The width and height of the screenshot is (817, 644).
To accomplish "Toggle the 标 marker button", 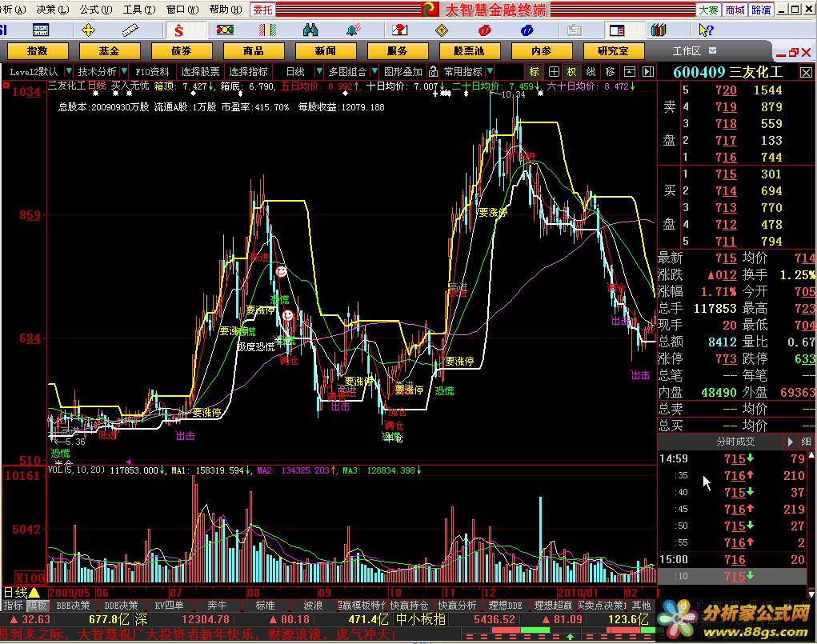I will click(534, 71).
